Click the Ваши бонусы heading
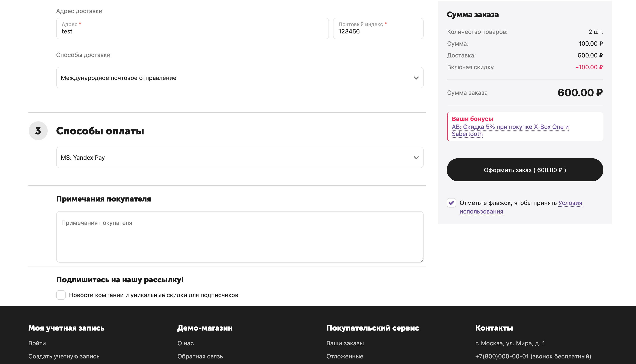This screenshot has height=364, width=636. [x=472, y=119]
